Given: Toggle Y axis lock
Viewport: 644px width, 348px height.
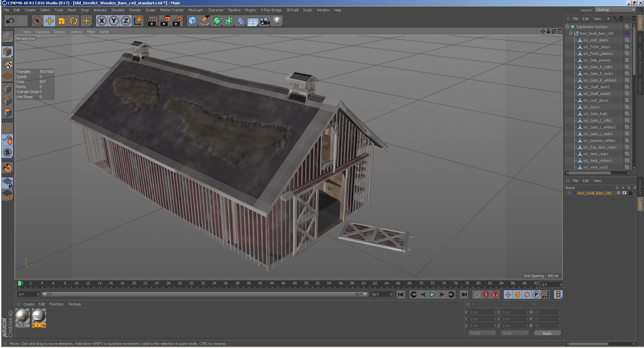Looking at the screenshot, I should [114, 21].
